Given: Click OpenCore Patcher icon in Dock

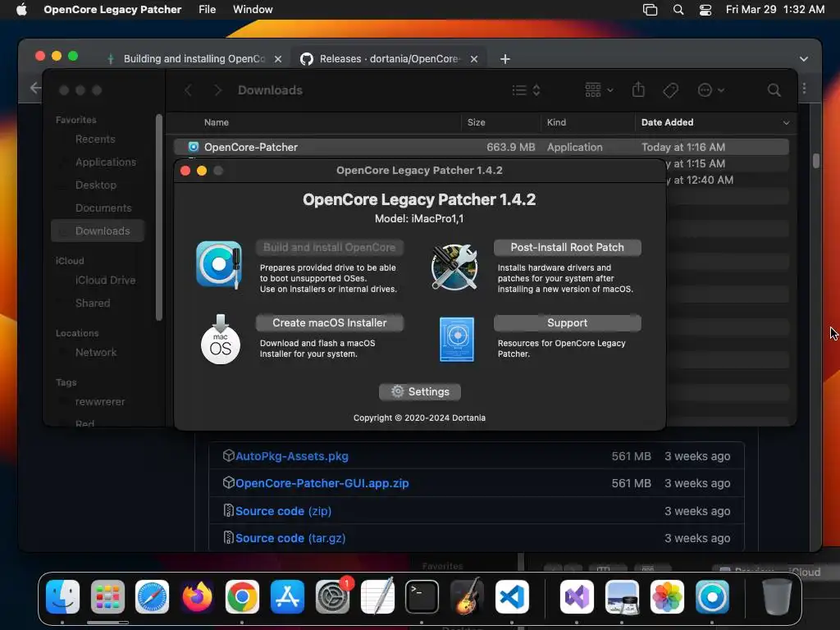Looking at the screenshot, I should (x=712, y=596).
